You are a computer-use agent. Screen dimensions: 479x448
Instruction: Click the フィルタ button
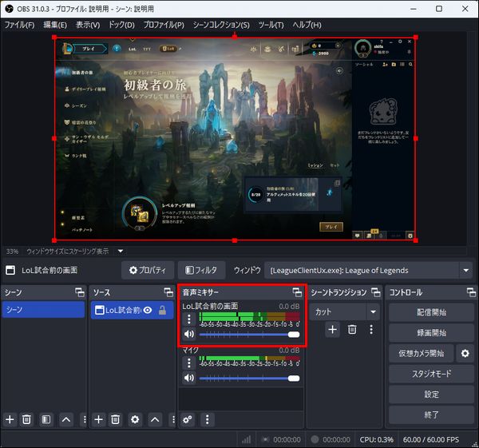pos(201,270)
